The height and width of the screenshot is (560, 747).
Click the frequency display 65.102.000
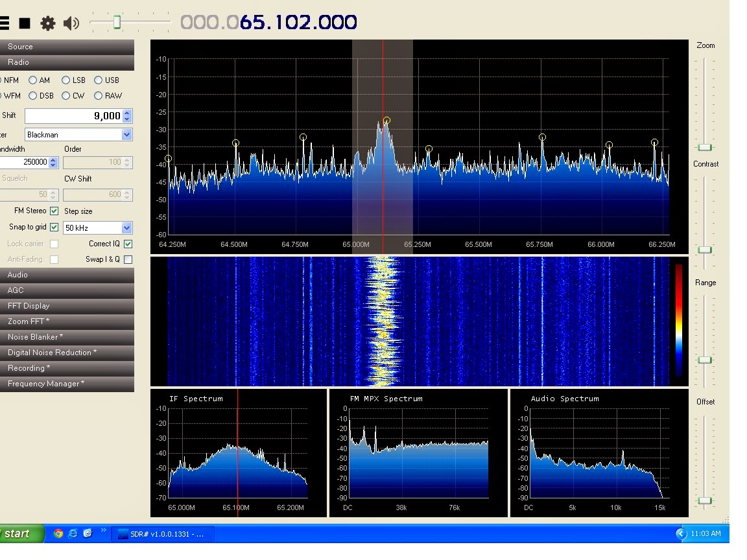pos(268,22)
